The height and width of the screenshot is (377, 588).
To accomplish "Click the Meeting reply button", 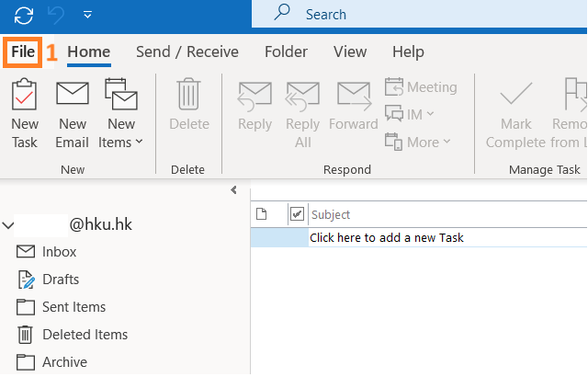I will 421,87.
